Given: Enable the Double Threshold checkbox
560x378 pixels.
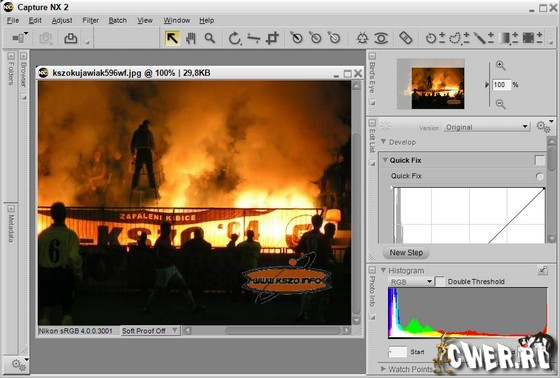Looking at the screenshot, I should [440, 281].
